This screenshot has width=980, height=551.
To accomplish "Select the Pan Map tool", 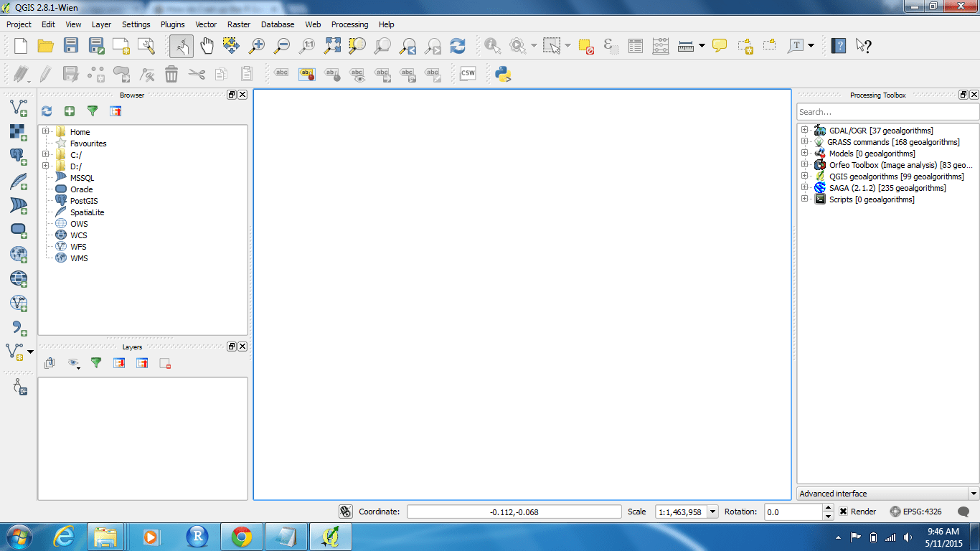I will (207, 45).
